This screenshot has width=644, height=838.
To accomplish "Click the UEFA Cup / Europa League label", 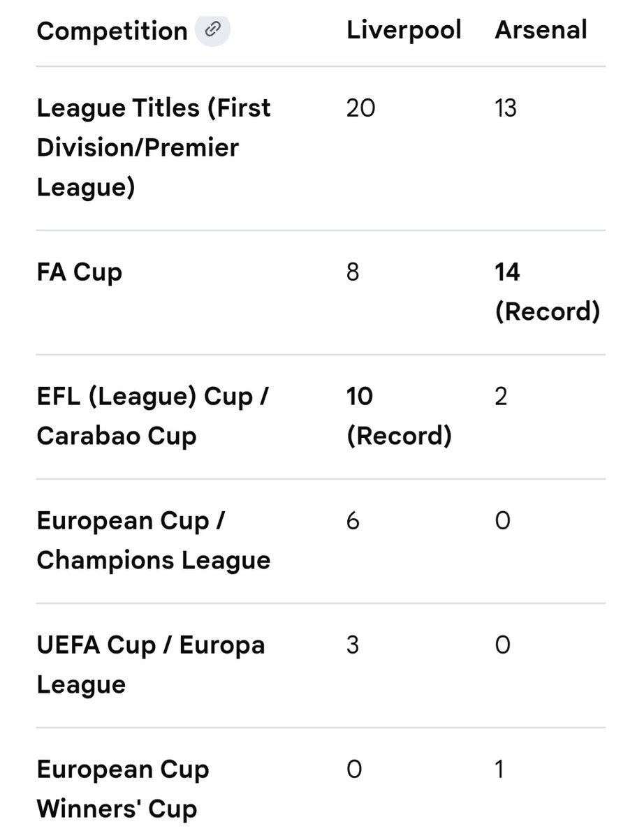I will [151, 665].
